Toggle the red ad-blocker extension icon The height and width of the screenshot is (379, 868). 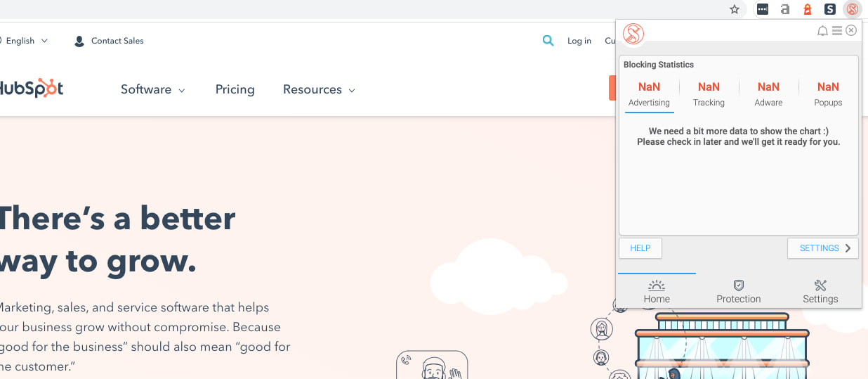853,9
